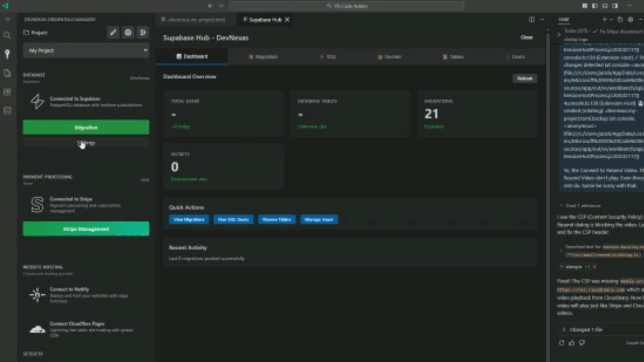Open the dialog.ts changed file chip
This screenshot has width=644, height=362.
click(x=577, y=266)
